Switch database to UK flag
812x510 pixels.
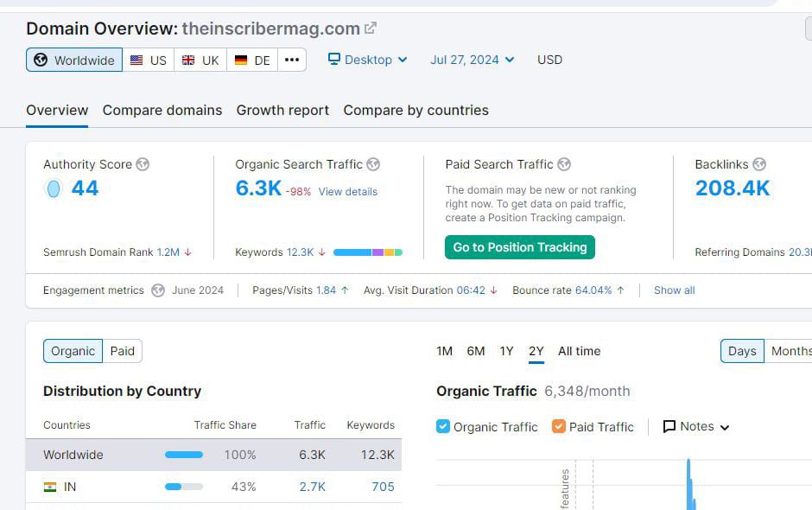pos(200,61)
